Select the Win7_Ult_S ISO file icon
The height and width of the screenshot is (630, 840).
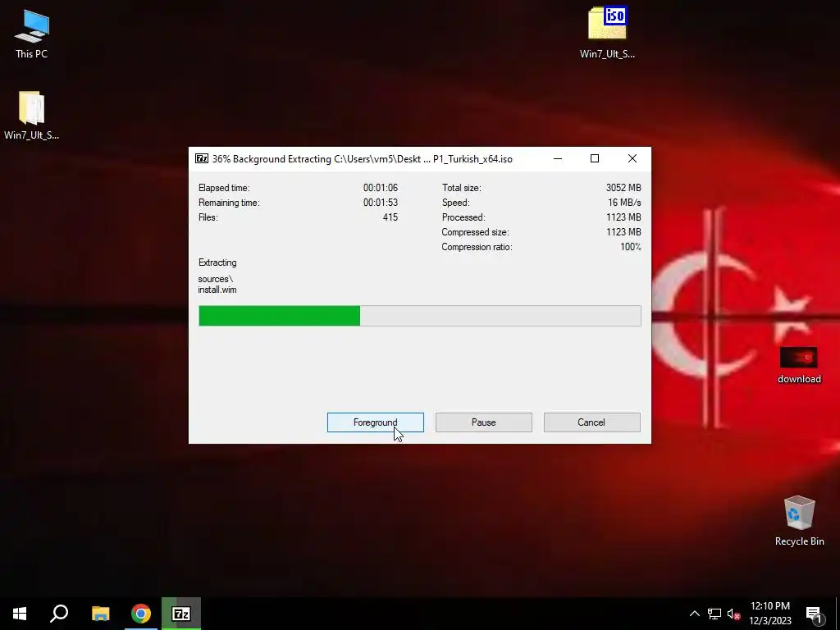pyautogui.click(x=607, y=33)
